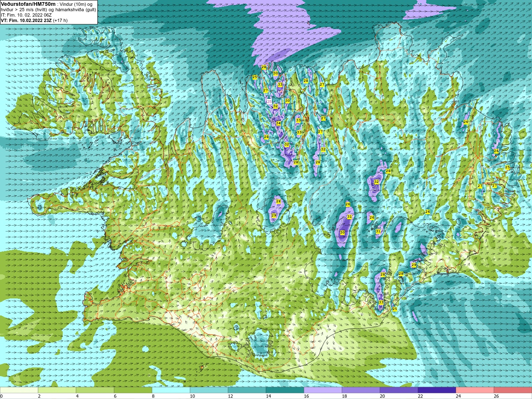532x399 pixels.
Task: Click the pale yellow 0–2 legend swatch
Action: pyautogui.click(x=19, y=391)
